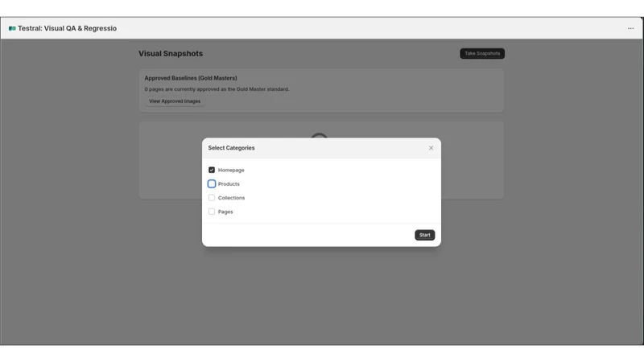Image resolution: width=644 pixels, height=362 pixels.
Task: Click the Collections label text
Action: 231,198
